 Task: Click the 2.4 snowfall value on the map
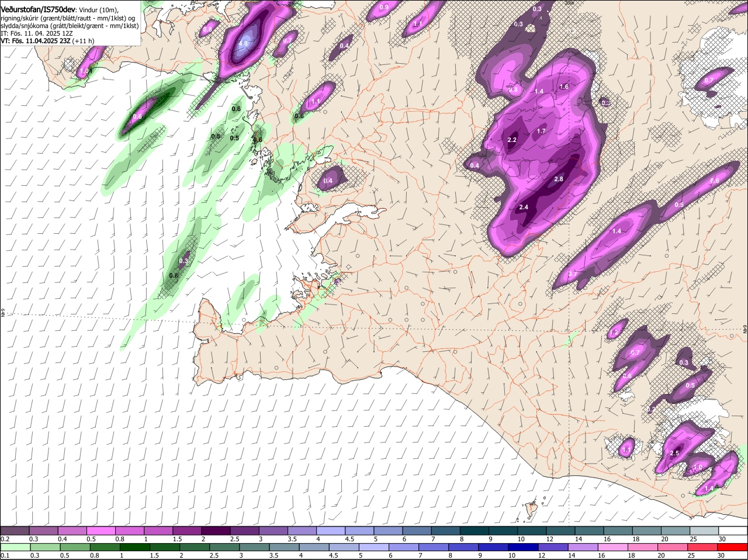(x=524, y=207)
